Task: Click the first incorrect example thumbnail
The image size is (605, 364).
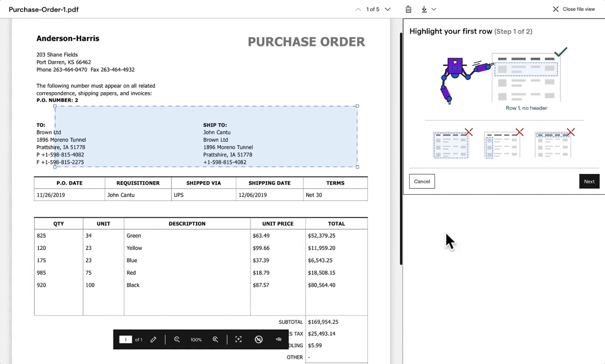Action: coord(453,143)
